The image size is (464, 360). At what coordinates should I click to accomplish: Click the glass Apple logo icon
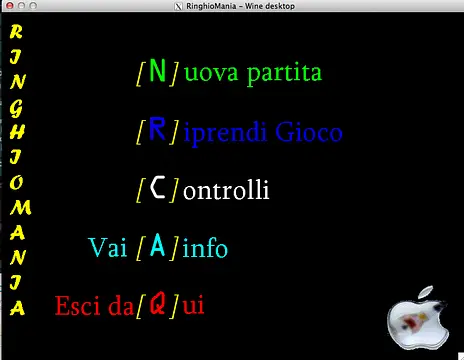click(418, 318)
